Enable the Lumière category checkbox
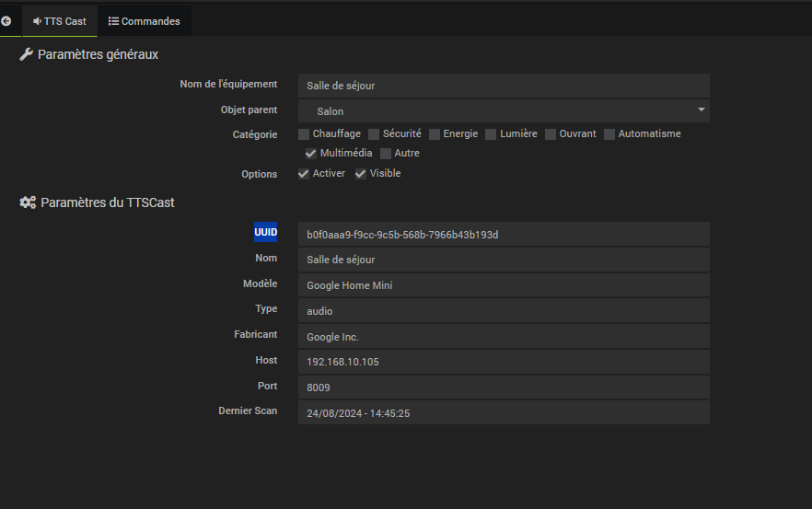The image size is (812, 509). (x=491, y=134)
